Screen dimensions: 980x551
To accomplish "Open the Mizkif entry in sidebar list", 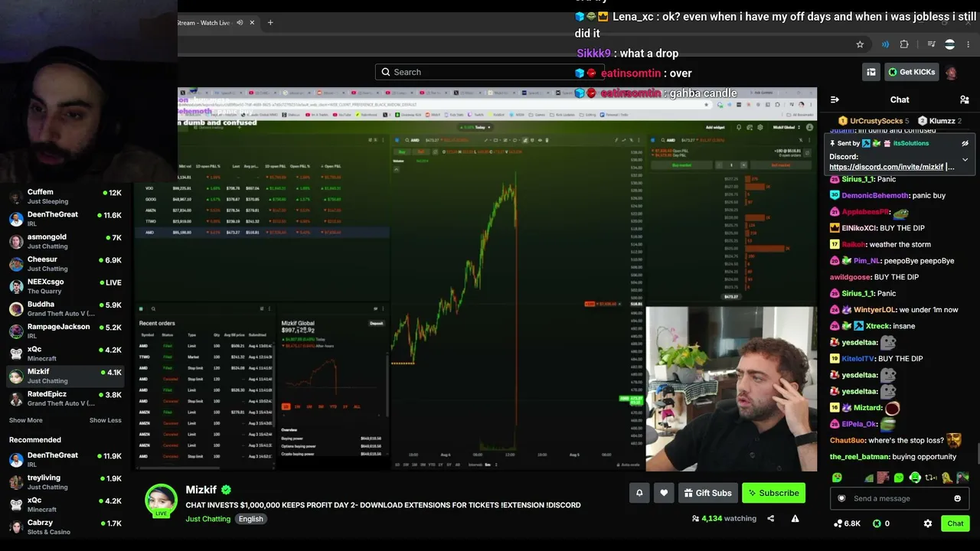I will click(x=65, y=376).
